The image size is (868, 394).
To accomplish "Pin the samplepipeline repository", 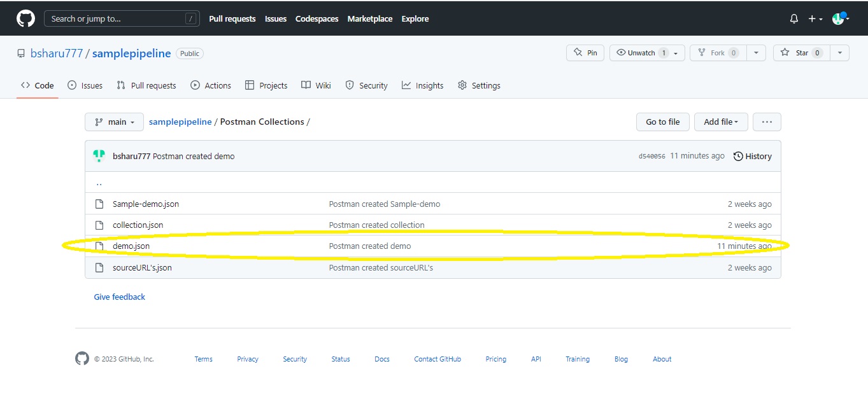I will 585,53.
